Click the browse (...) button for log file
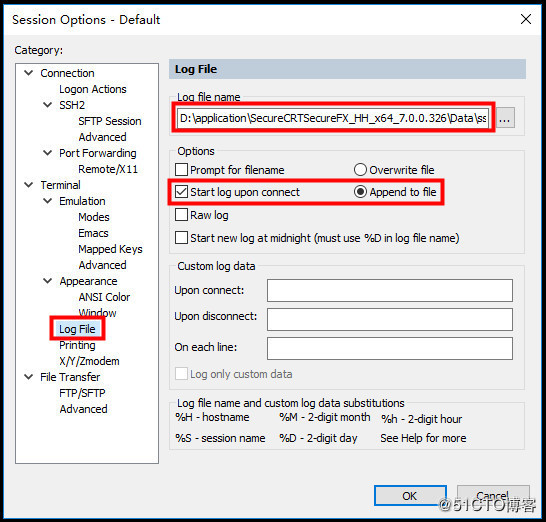 505,118
